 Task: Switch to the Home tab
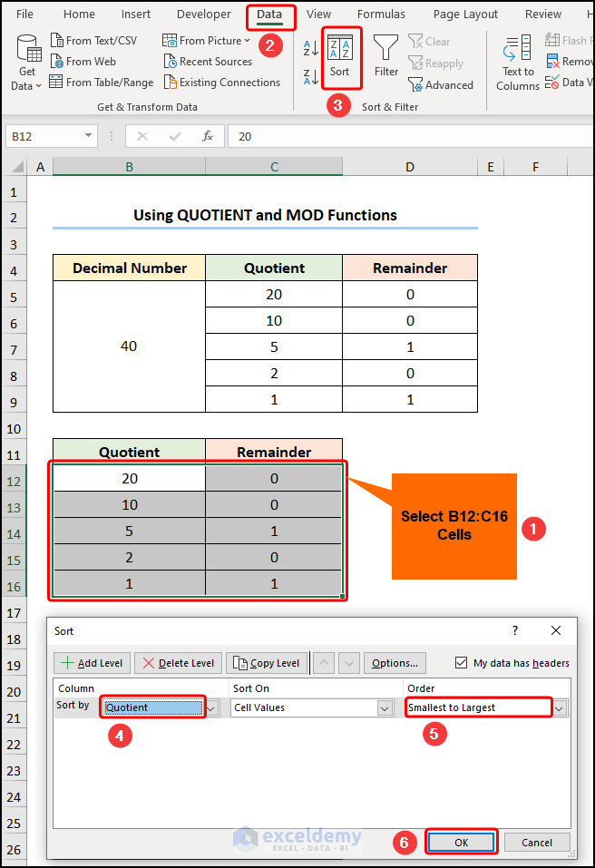pos(79,15)
